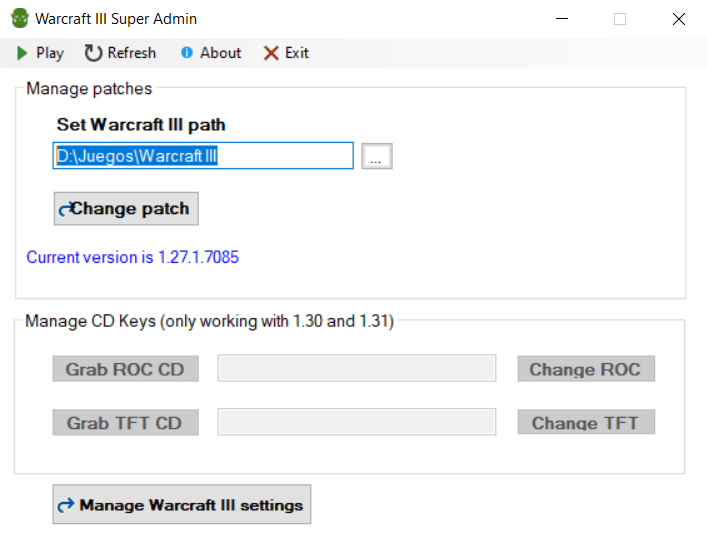Open Manage Warcraft III settings
This screenshot has height=553, width=707.
point(182,504)
